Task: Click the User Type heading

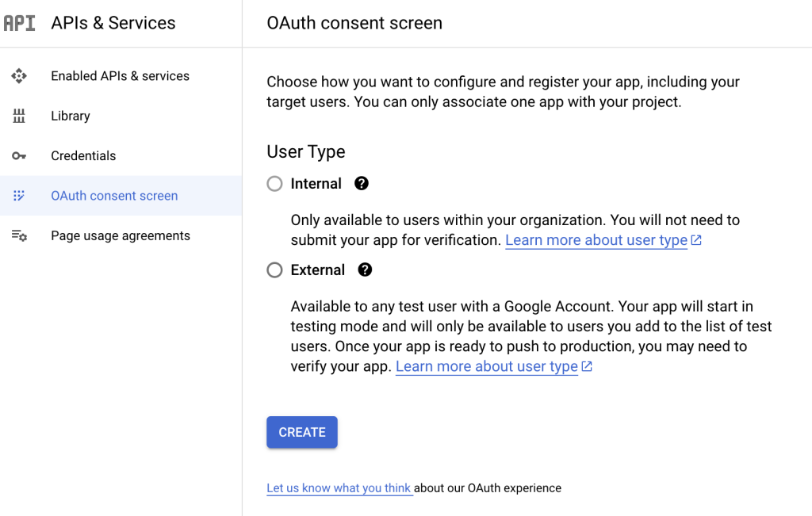Action: tap(306, 151)
